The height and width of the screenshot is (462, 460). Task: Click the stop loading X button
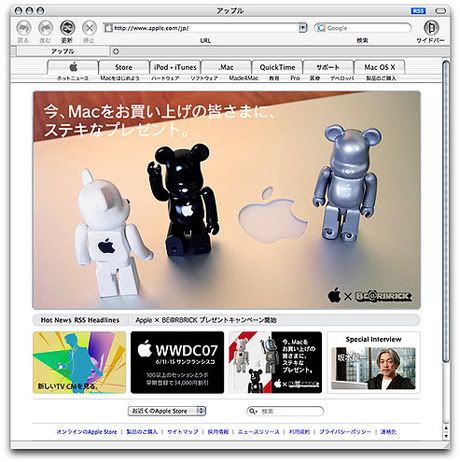[89, 28]
